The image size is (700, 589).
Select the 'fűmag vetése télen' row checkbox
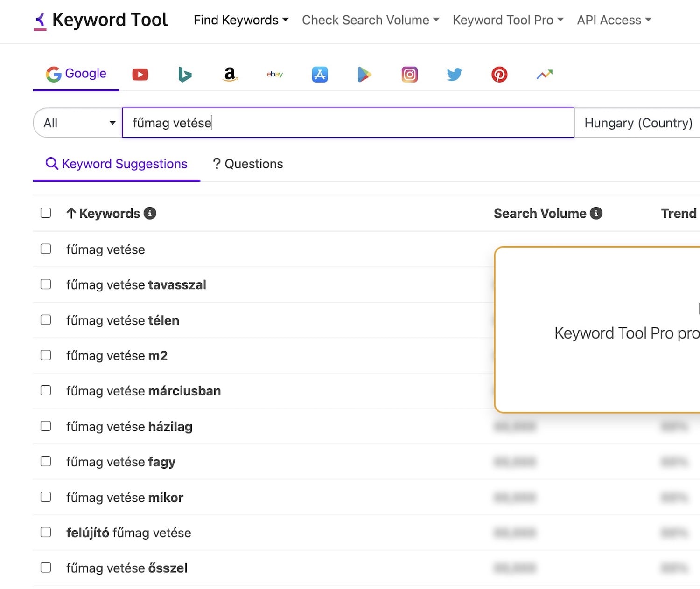[x=46, y=320]
